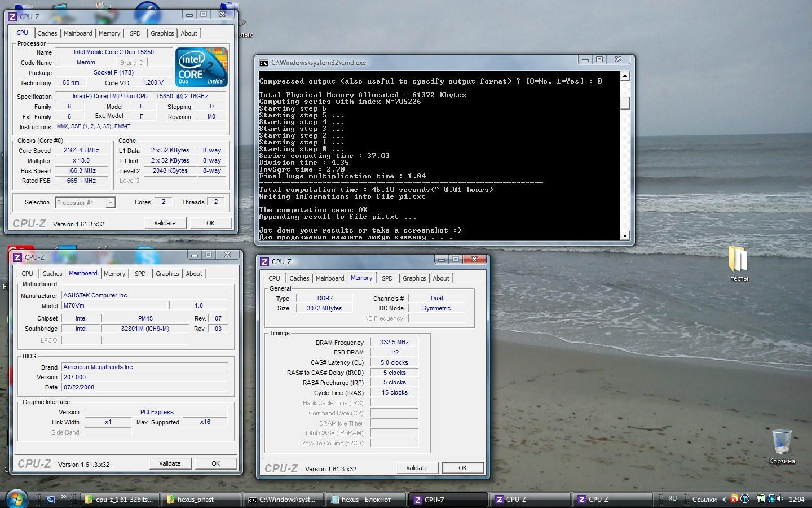The width and height of the screenshot is (812, 508).
Task: Click the third CPU-Z taskbar button
Action: (x=612, y=500)
